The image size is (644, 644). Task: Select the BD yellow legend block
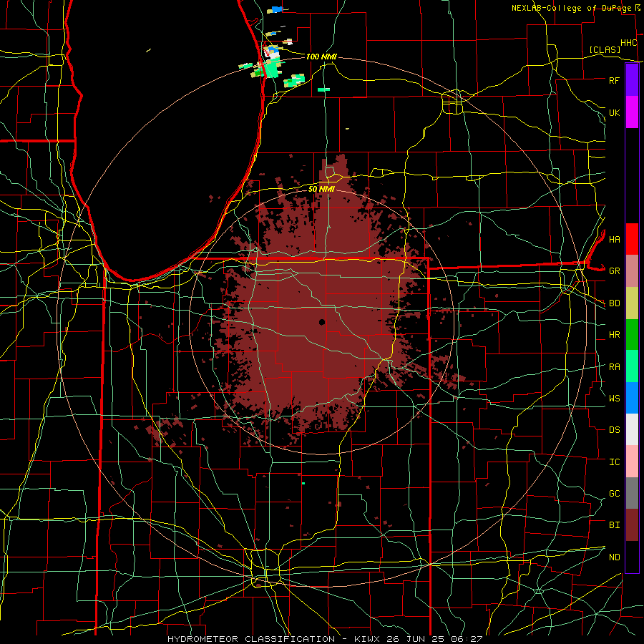tap(632, 303)
